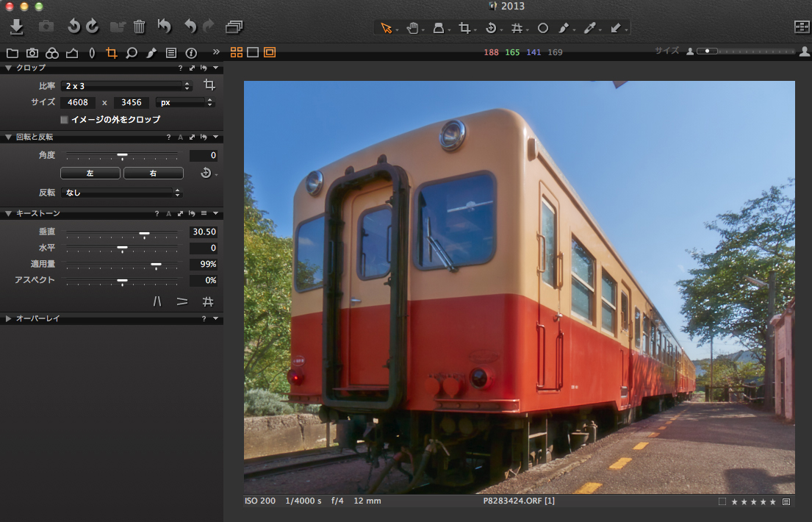Image resolution: width=812 pixels, height=522 pixels.
Task: Click the vertical keystone icon
Action: pyautogui.click(x=157, y=301)
